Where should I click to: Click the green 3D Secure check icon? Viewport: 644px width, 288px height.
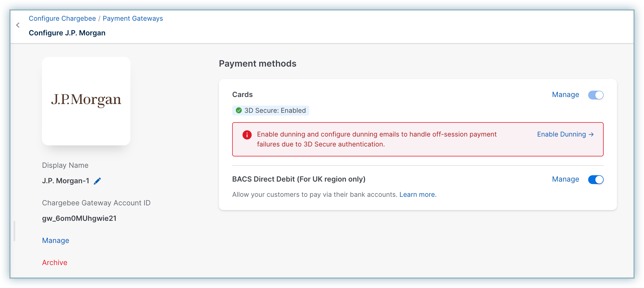[x=239, y=111]
